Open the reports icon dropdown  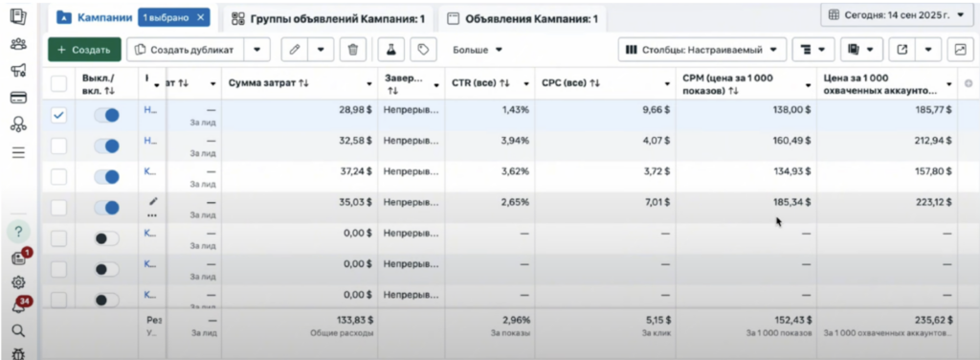[x=862, y=50]
